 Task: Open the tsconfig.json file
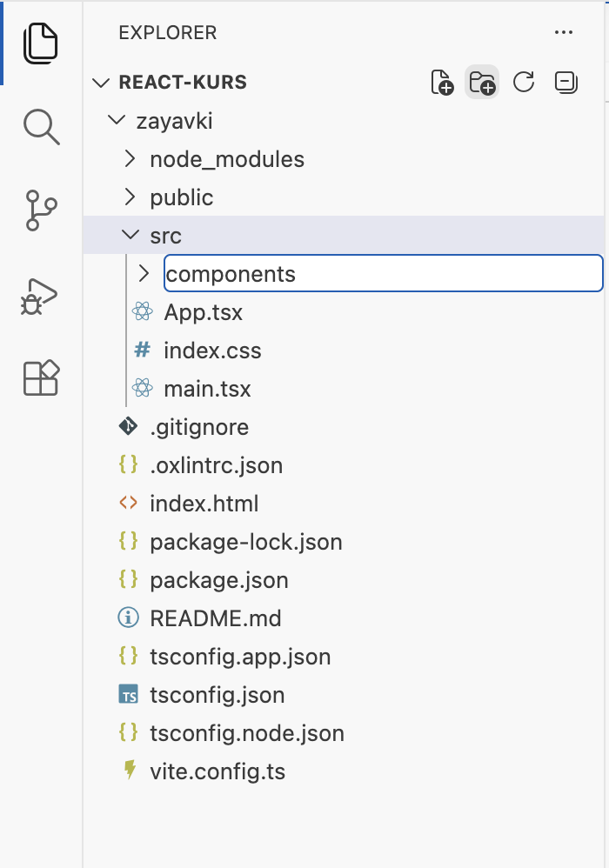pos(217,694)
